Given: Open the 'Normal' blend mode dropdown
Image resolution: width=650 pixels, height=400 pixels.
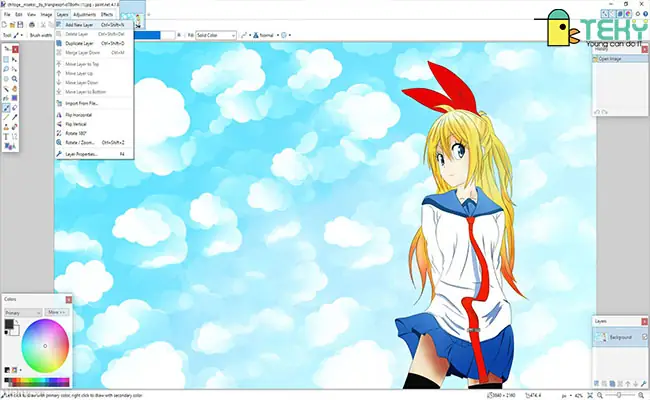Looking at the screenshot, I should (x=266, y=35).
